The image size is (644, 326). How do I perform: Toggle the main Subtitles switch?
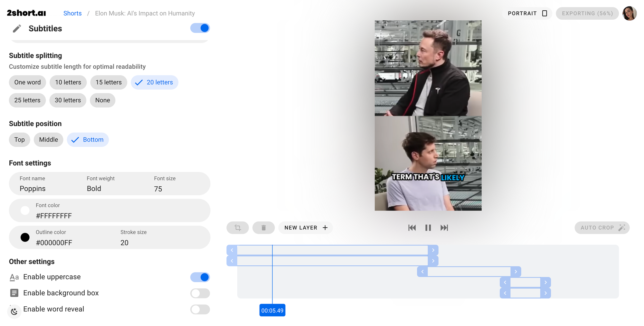200,28
